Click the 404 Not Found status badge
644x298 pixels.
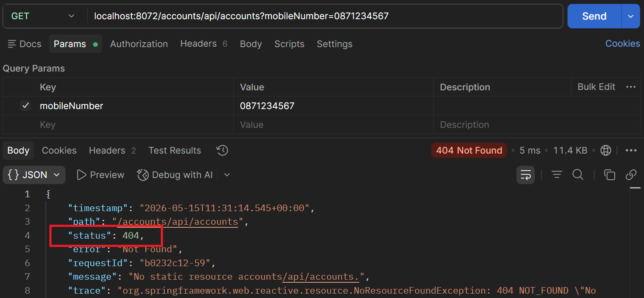tap(469, 151)
